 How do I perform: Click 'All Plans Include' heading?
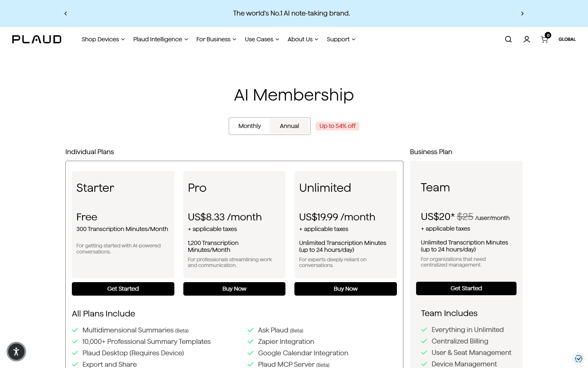tap(103, 314)
